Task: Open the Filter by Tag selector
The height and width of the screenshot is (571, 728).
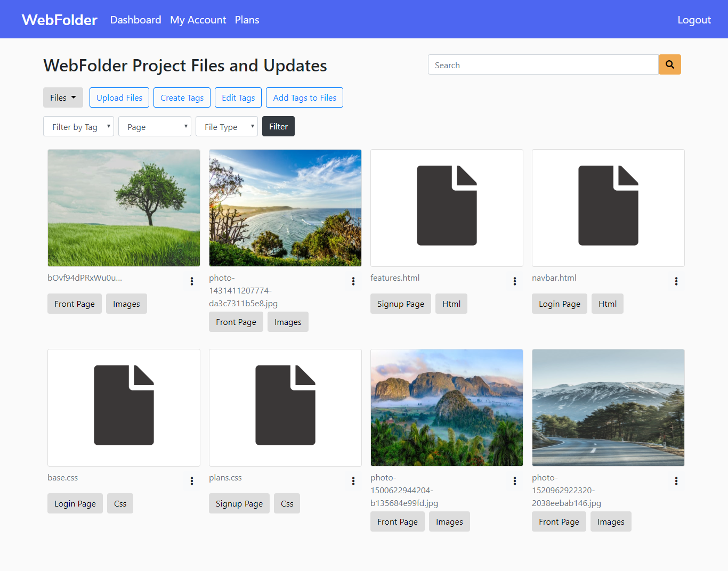Action: 78,126
